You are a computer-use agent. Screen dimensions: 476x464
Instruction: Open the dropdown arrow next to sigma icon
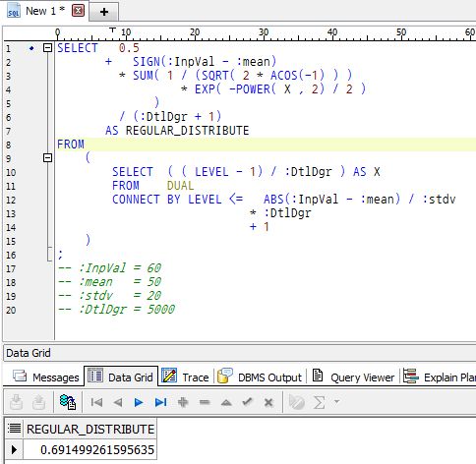coord(336,402)
